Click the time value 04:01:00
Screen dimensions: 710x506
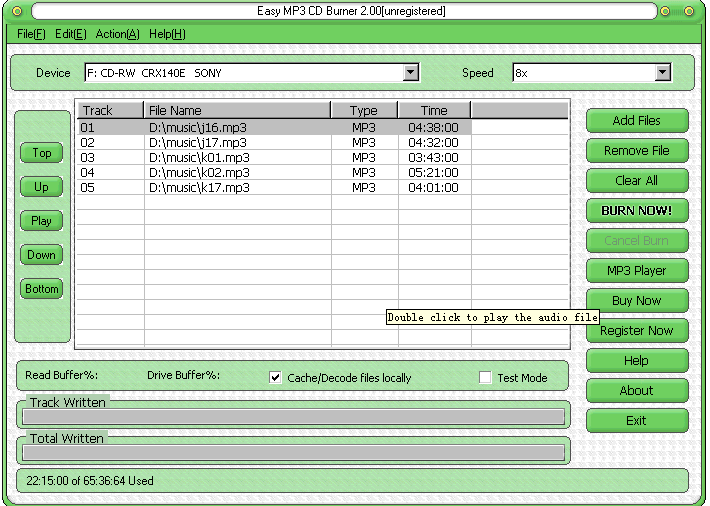tap(433, 188)
